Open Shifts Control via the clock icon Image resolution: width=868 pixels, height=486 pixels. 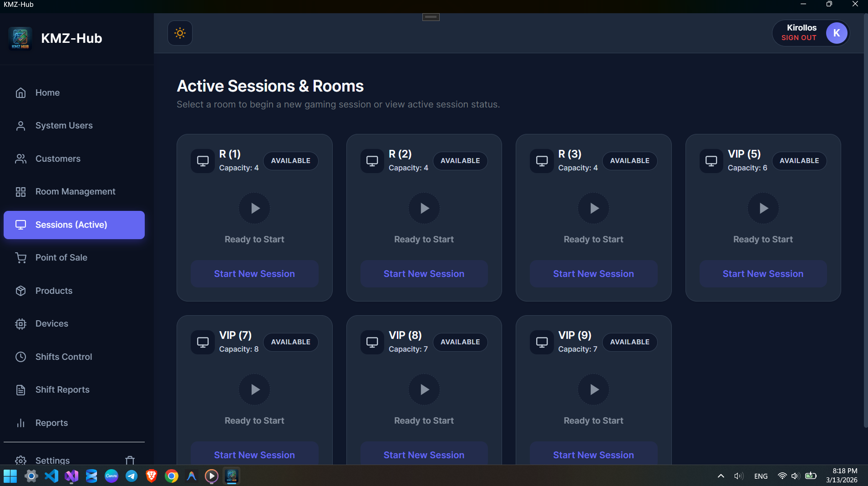[x=21, y=357]
